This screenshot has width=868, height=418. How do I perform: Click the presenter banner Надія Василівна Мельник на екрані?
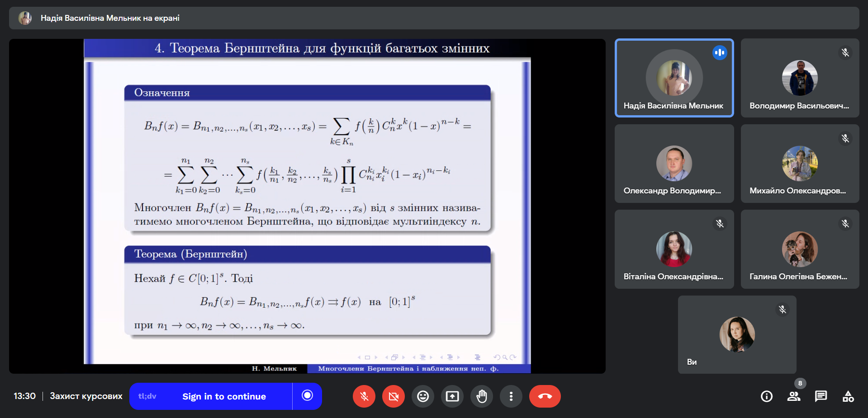pyautogui.click(x=110, y=18)
